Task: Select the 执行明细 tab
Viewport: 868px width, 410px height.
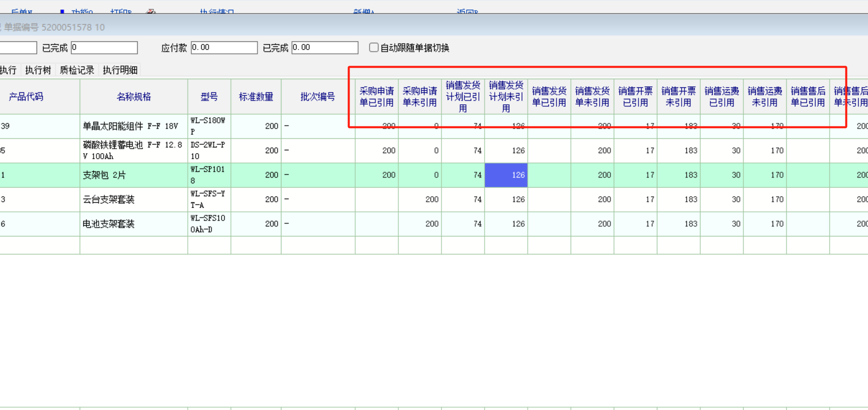Action: click(x=120, y=70)
